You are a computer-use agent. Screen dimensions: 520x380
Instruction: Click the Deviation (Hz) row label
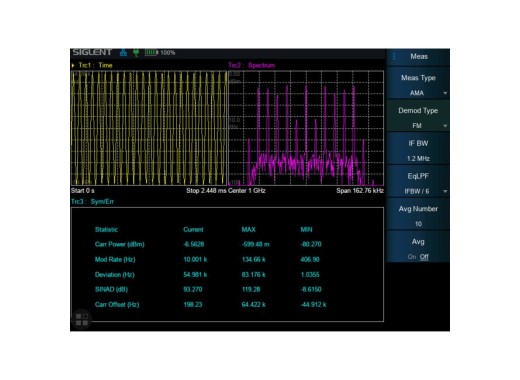pos(115,275)
